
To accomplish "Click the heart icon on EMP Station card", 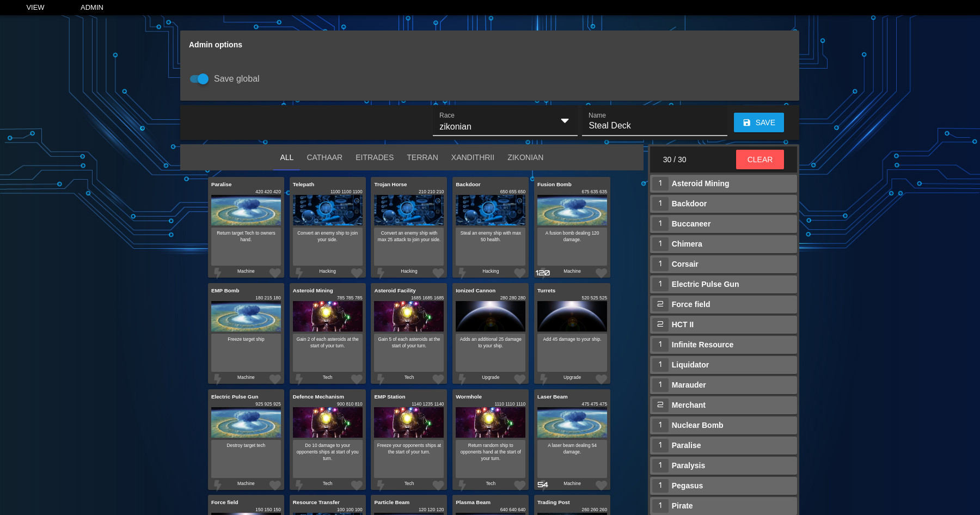I will [x=438, y=485].
